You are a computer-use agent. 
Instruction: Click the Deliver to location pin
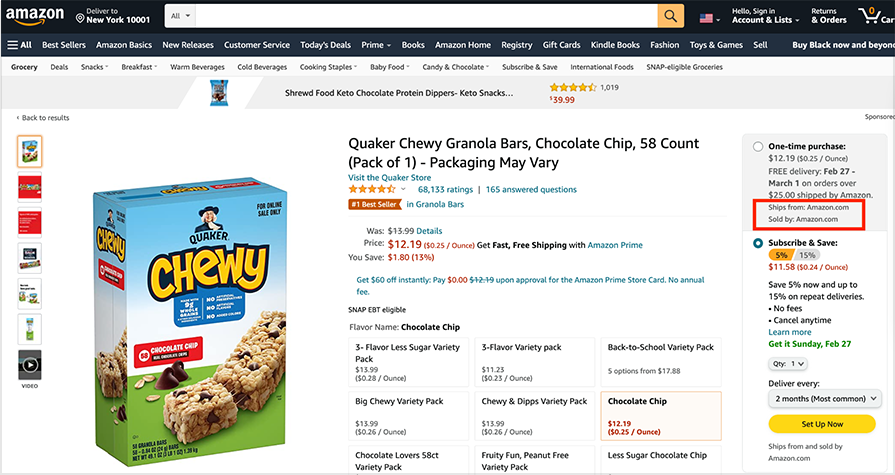[x=80, y=18]
